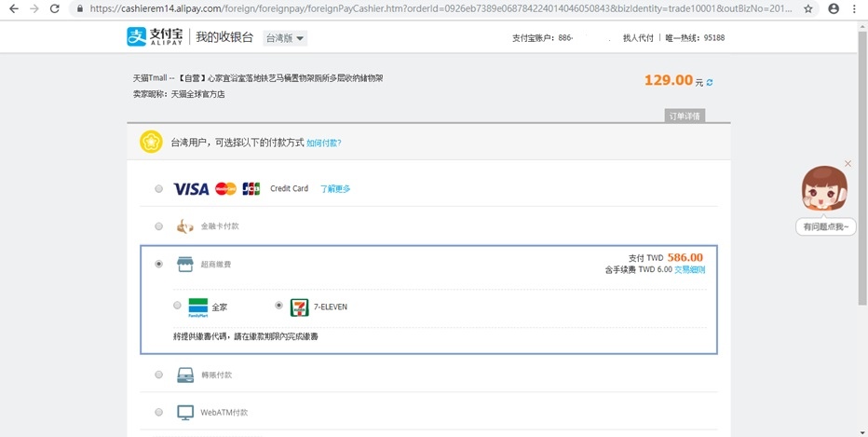Open the 订单详情 tab
The height and width of the screenshot is (437, 868).
click(x=685, y=116)
